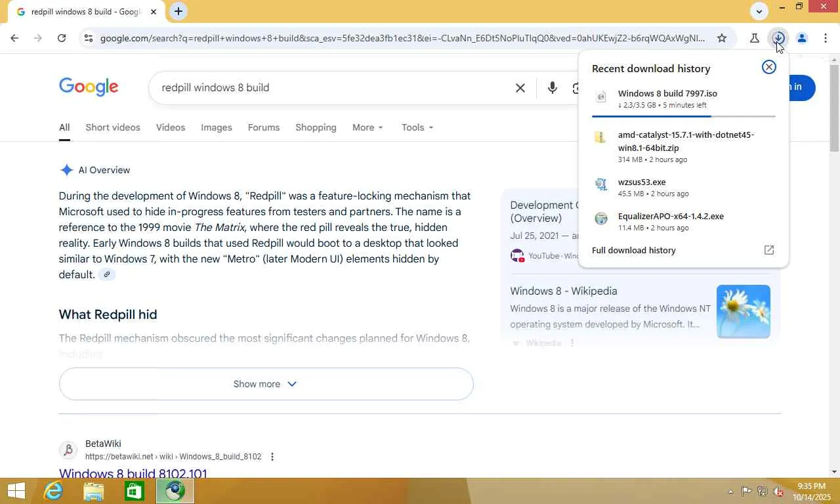This screenshot has height=504, width=840.
Task: Expand AI Overview with Show more
Action: pyautogui.click(x=266, y=384)
